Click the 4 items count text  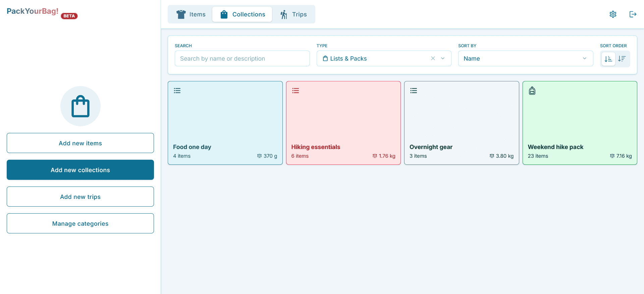point(182,156)
